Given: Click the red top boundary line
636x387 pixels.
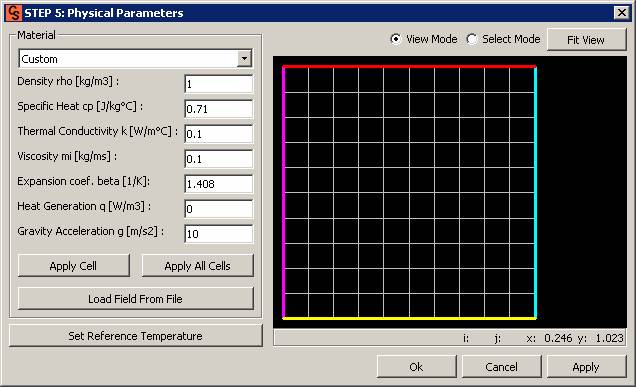Looking at the screenshot, I should click(409, 66).
